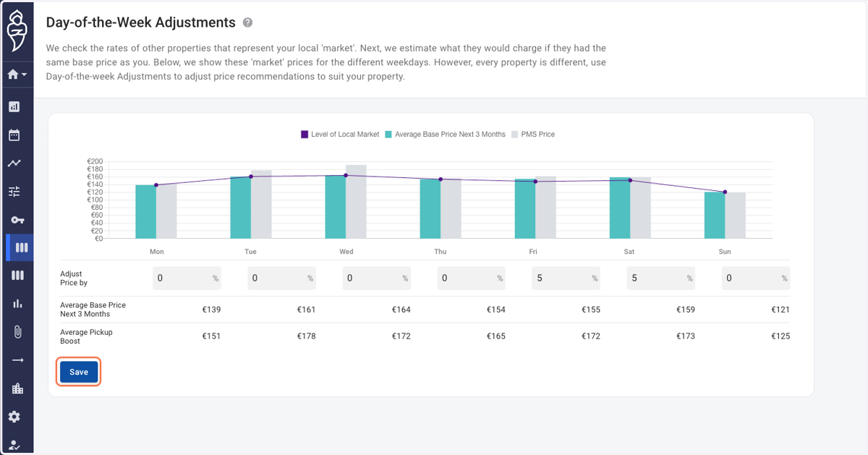Click the Sat teal base price bar
The width and height of the screenshot is (868, 455).
tap(620, 208)
